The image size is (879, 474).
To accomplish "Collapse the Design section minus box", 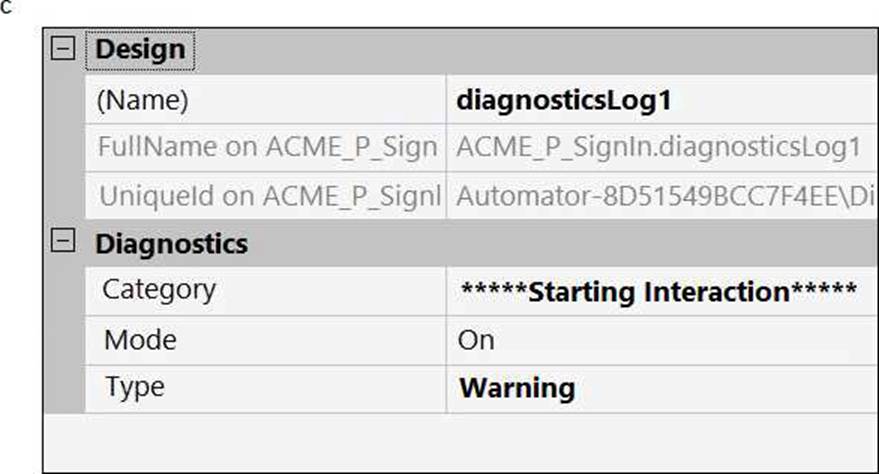I will tap(64, 49).
